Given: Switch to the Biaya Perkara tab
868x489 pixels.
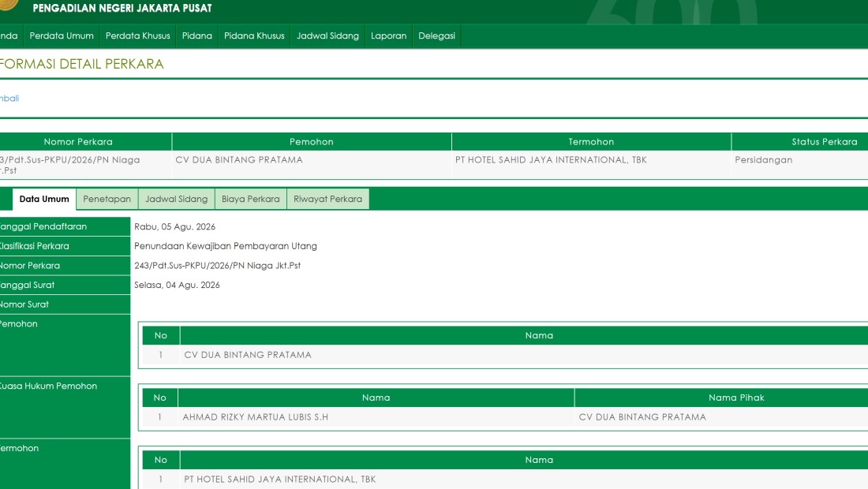Looking at the screenshot, I should point(251,199).
